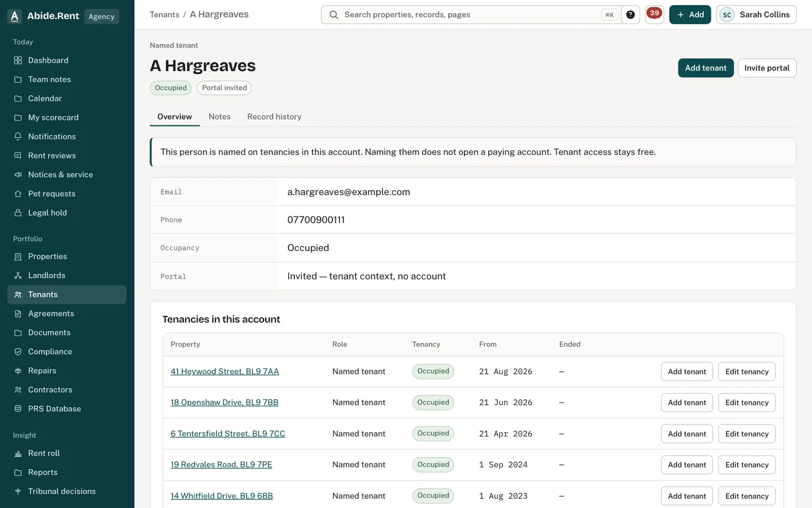Open Documents in sidebar menu
The image size is (812, 508).
tap(66, 333)
